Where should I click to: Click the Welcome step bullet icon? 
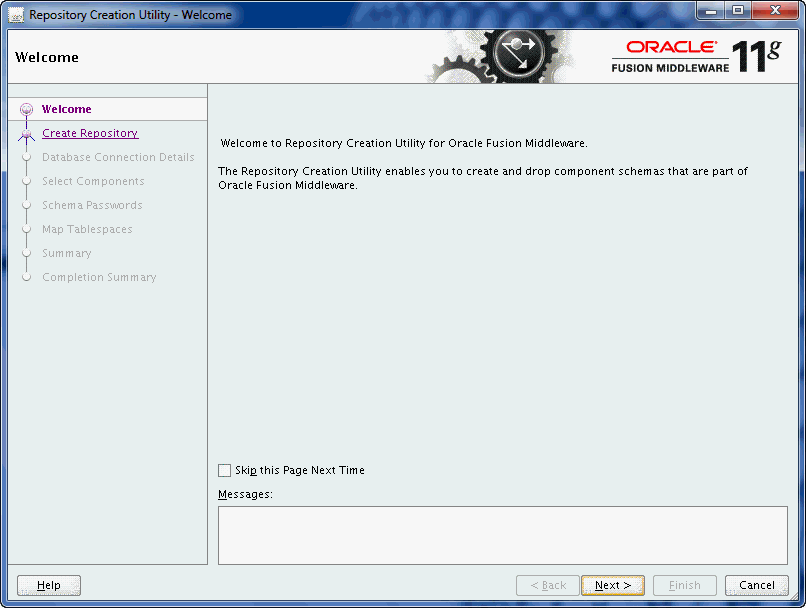[26, 109]
